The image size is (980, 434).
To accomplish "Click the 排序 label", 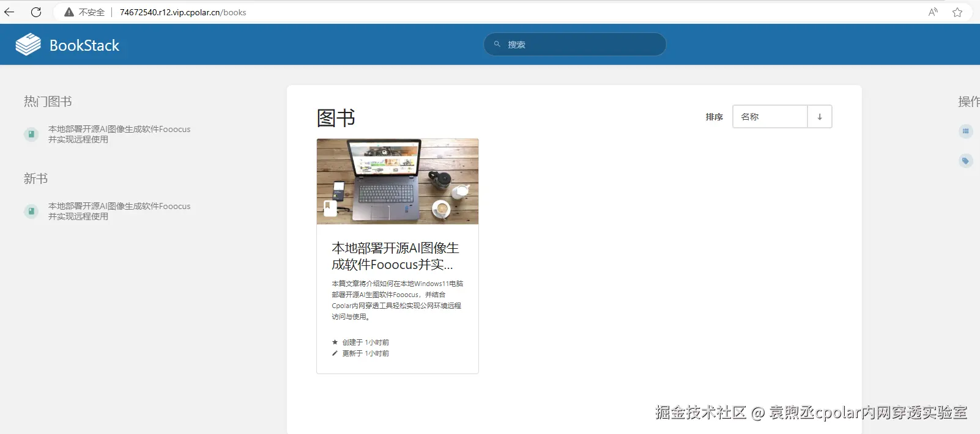I will point(714,117).
